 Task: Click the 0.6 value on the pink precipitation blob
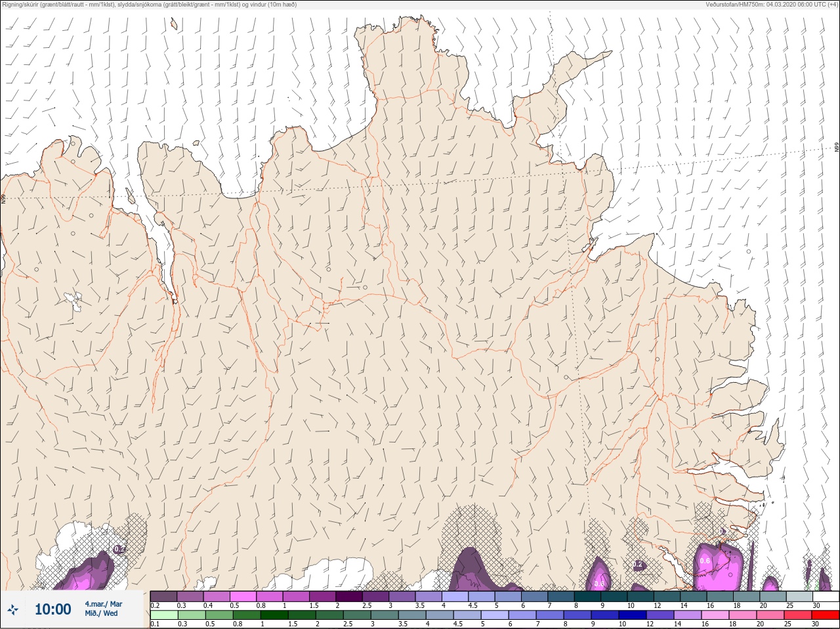click(x=705, y=561)
